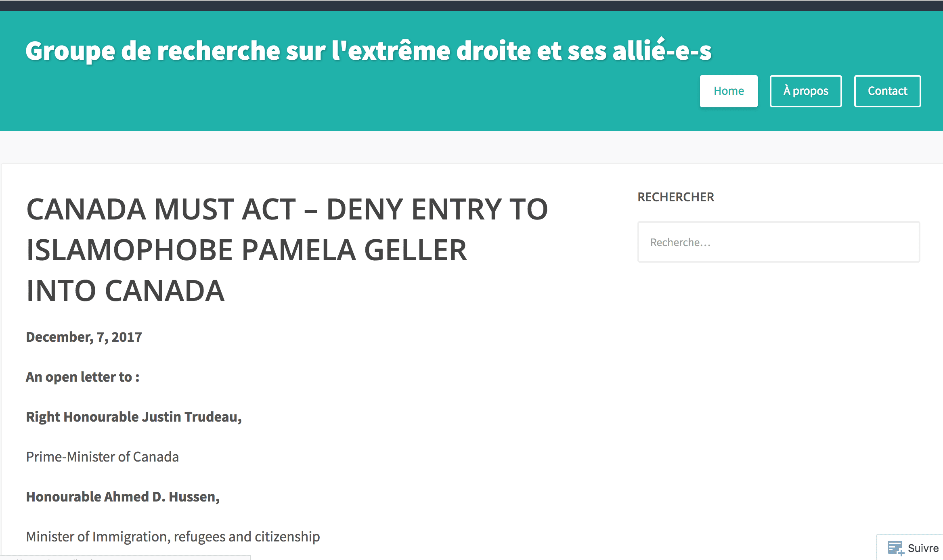
Task: Focus the Recherche search field
Action: (778, 242)
